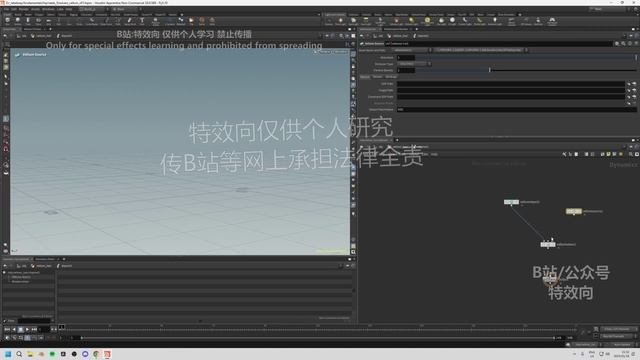The width and height of the screenshot is (640, 360).
Task: Select the Sphere shelf tool
Action: click(x=18, y=20)
